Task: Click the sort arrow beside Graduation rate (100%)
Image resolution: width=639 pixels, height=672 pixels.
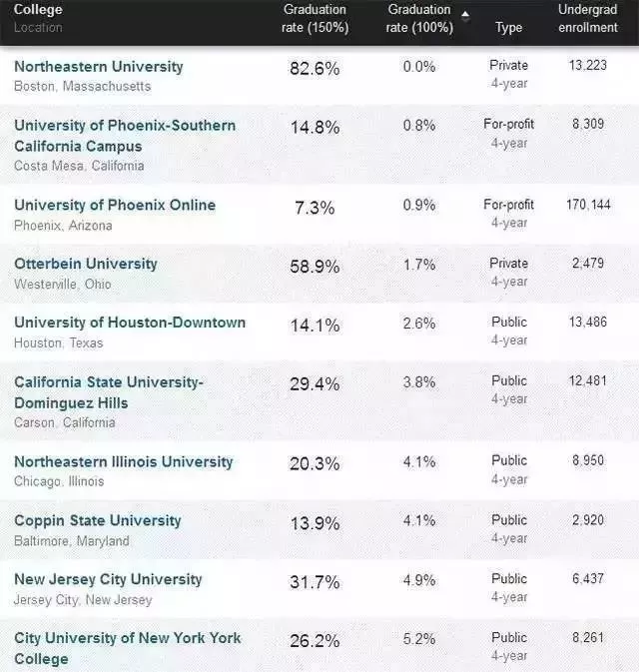Action: click(465, 16)
